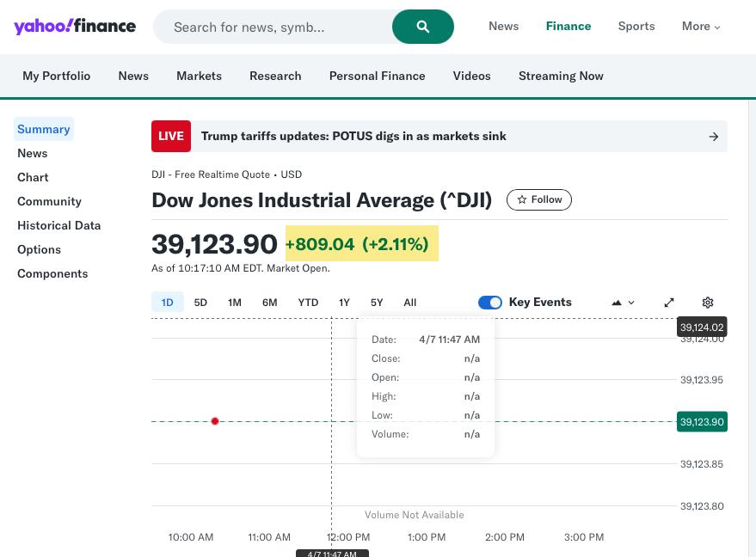Click the red data point on chart
The width and height of the screenshot is (756, 557).
[x=215, y=421]
